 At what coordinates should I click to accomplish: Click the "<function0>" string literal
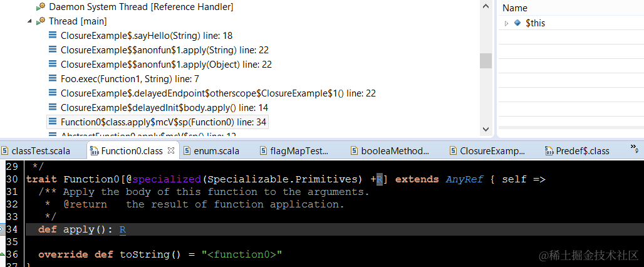(242, 254)
